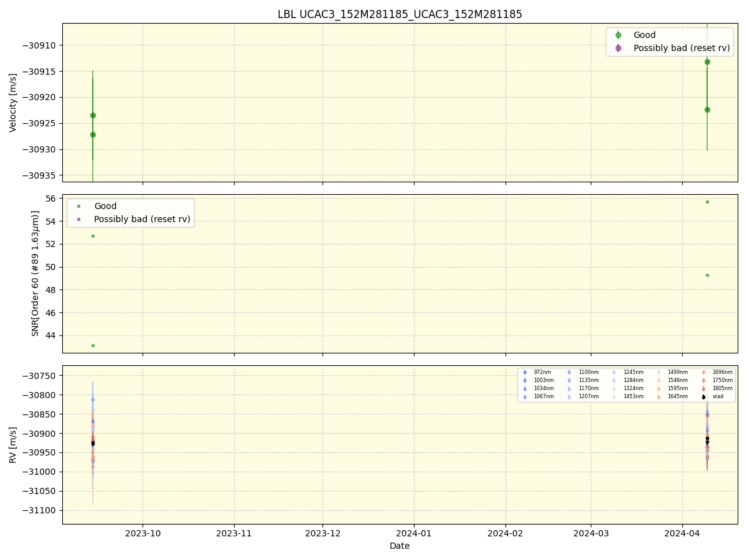Viewport: 747px width, 560px height.
Task: Click the 2024-02 date tick label
Action: tap(505, 533)
